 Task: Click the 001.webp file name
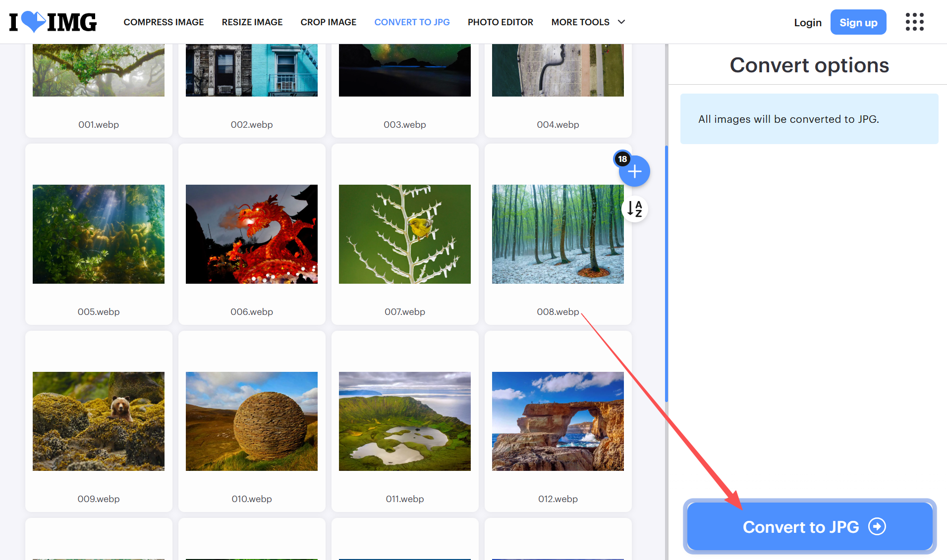coord(99,125)
